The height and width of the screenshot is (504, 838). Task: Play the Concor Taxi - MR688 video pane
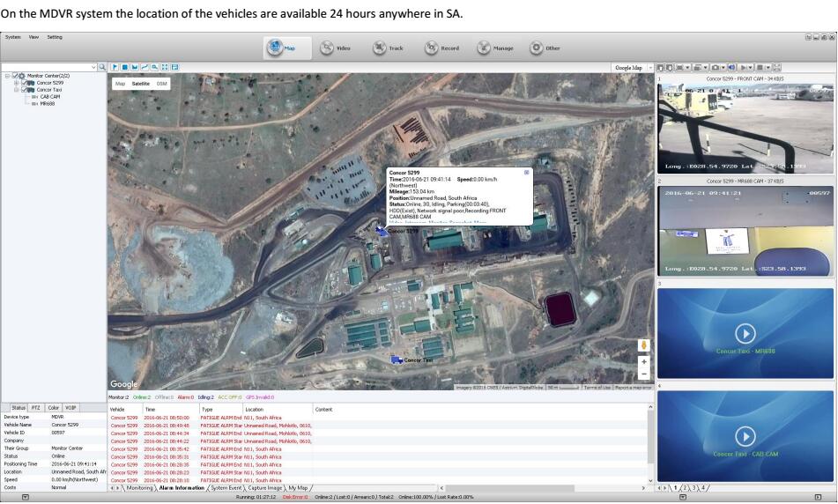[x=745, y=334]
